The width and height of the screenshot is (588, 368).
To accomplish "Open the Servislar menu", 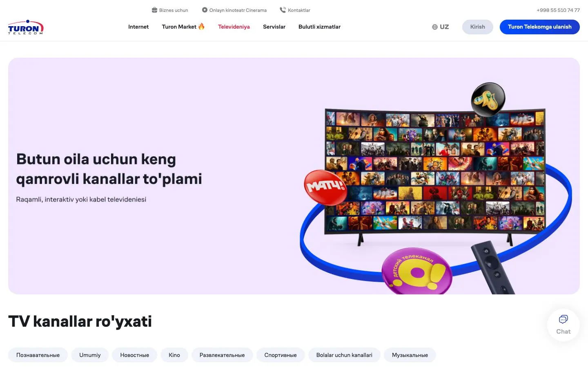I will pyautogui.click(x=274, y=27).
